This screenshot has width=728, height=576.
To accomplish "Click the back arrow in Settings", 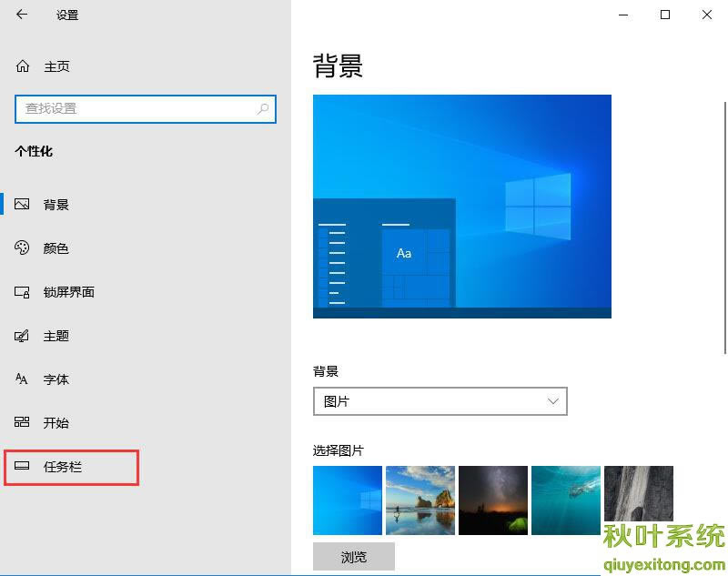I will (22, 15).
